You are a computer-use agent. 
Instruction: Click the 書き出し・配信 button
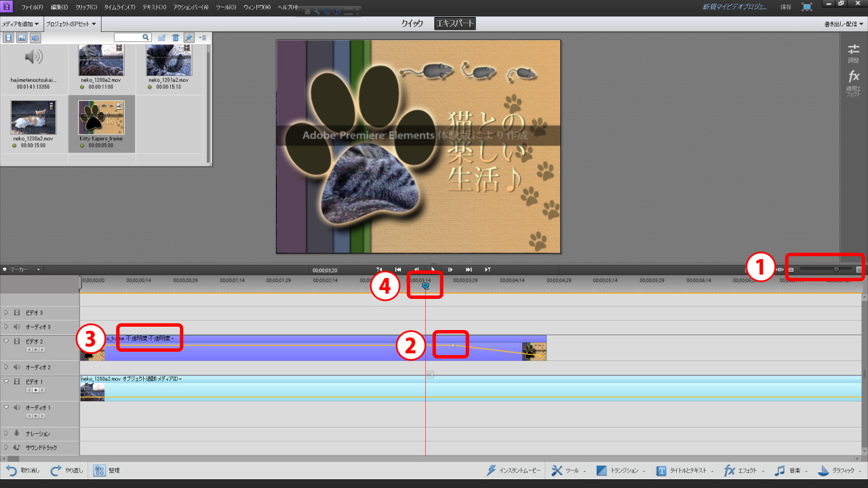coord(844,24)
